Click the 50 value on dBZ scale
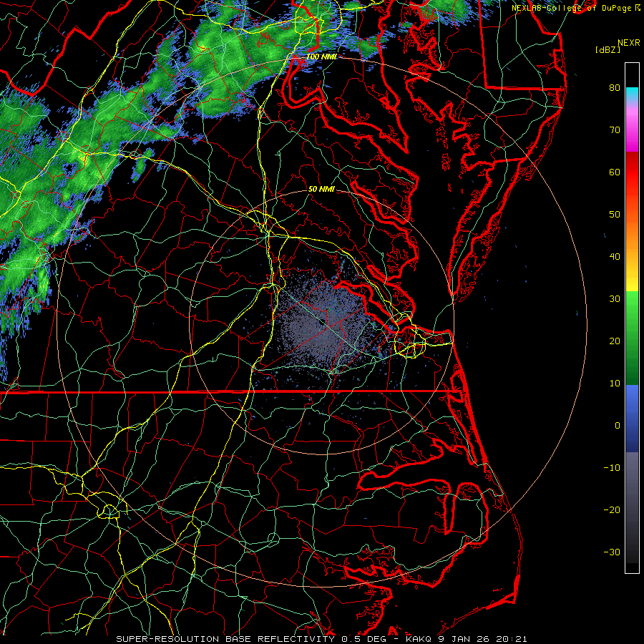 [x=615, y=215]
